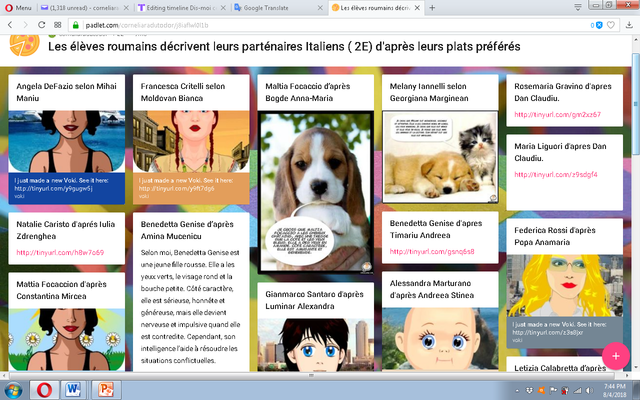Image resolution: width=640 pixels, height=400 pixels.
Task: Follow tinyurl link in the gray Voki box
Action: tap(548, 333)
